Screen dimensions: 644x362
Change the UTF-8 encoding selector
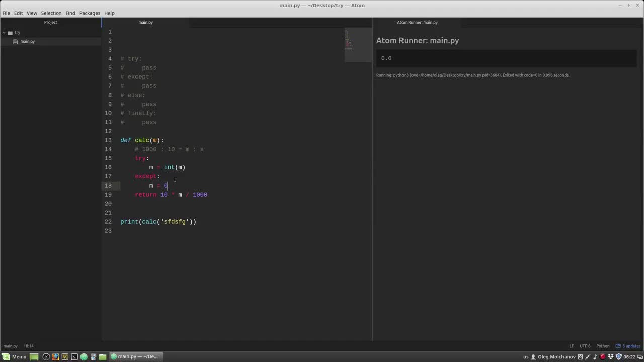(585, 346)
